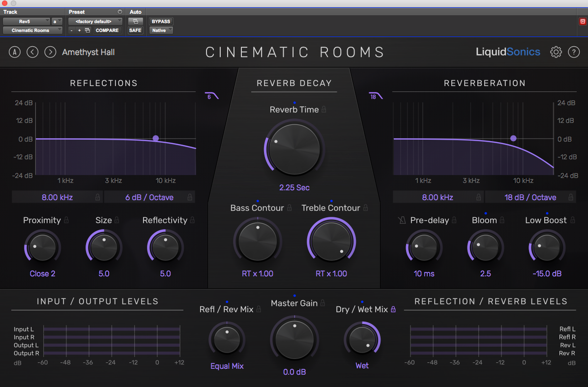Viewport: 588px width, 387px height.
Task: Click the LiquidSonics logo
Action: 508,52
